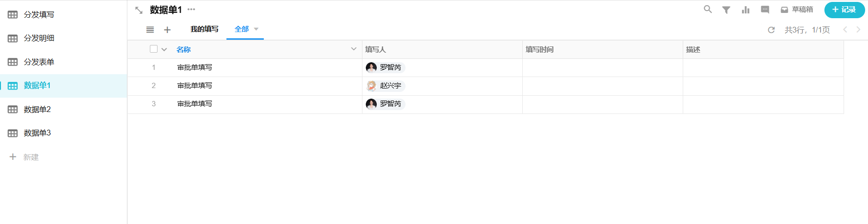Open the comments speech bubble icon

pyautogui.click(x=765, y=10)
